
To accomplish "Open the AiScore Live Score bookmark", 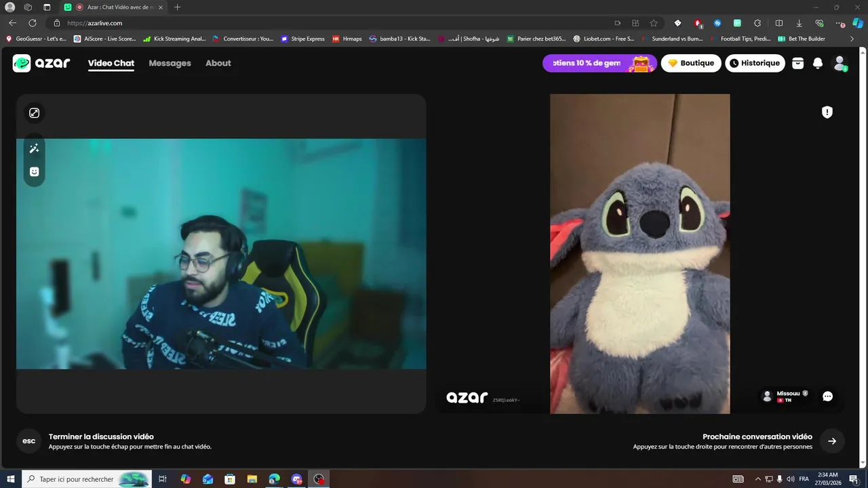I will click(x=104, y=39).
